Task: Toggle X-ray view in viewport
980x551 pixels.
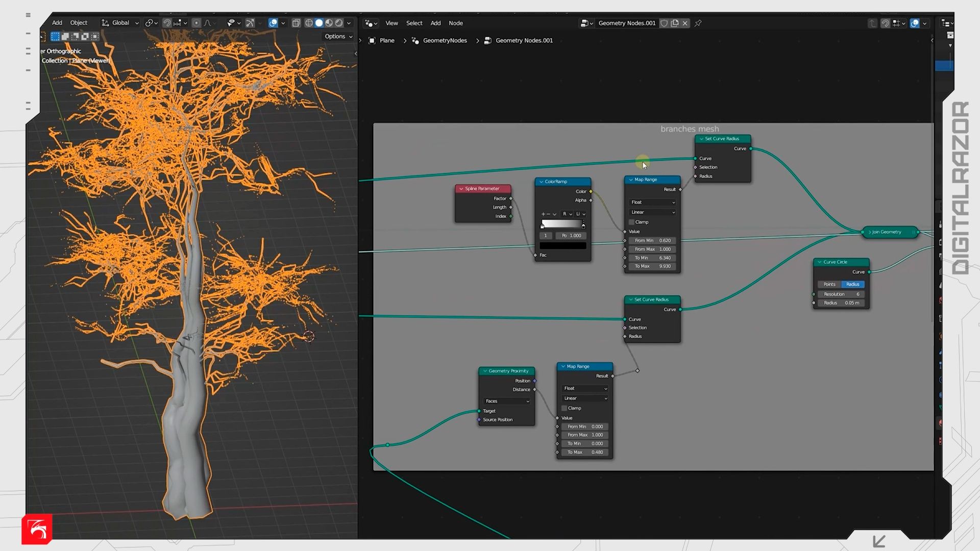Action: 296,23
